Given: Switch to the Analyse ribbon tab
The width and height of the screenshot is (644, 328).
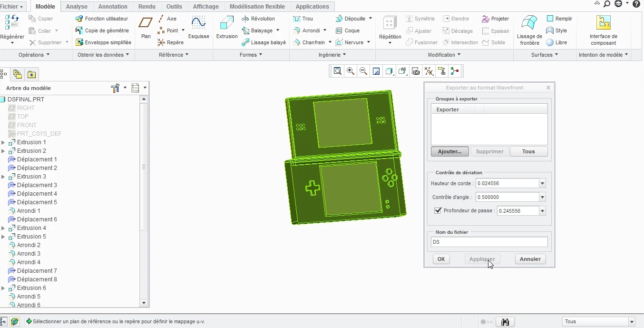Looking at the screenshot, I should 77,7.
